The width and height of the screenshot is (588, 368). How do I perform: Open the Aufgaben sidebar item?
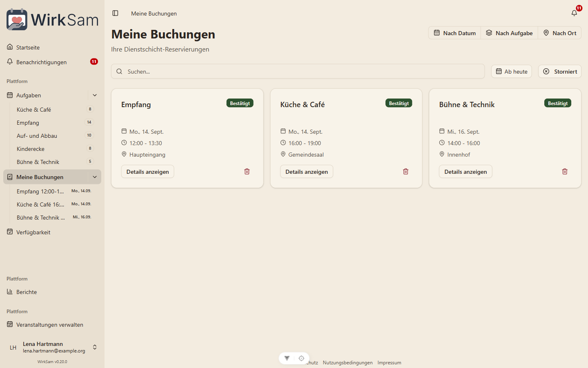[x=46, y=95]
